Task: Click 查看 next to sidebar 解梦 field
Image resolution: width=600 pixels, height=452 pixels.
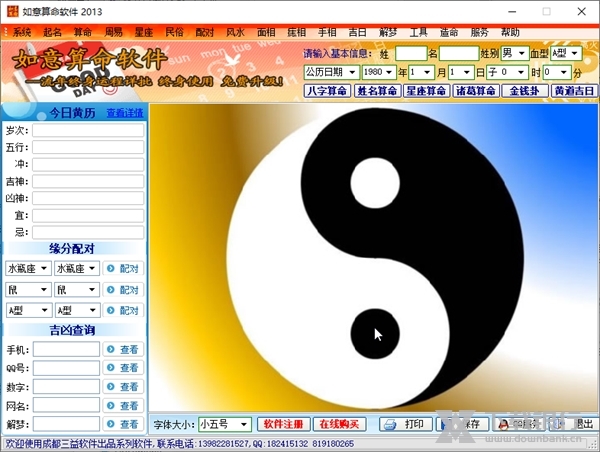Action: pyautogui.click(x=123, y=424)
